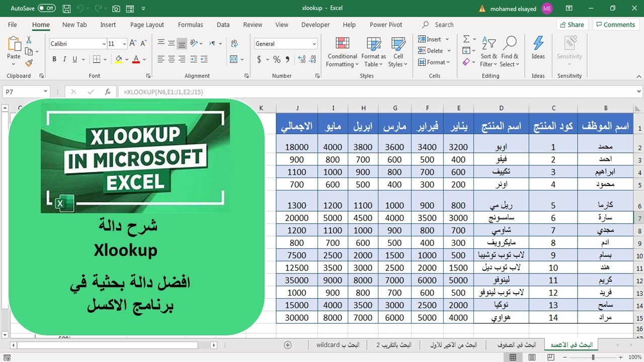Click the Clear eraser icon
The height and width of the screenshot is (362, 644).
click(466, 62)
